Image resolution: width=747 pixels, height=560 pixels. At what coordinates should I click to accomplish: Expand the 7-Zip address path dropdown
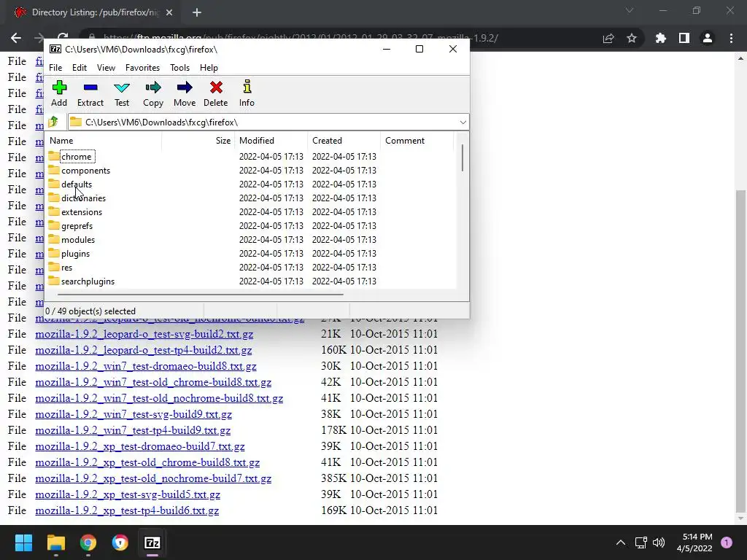click(462, 122)
